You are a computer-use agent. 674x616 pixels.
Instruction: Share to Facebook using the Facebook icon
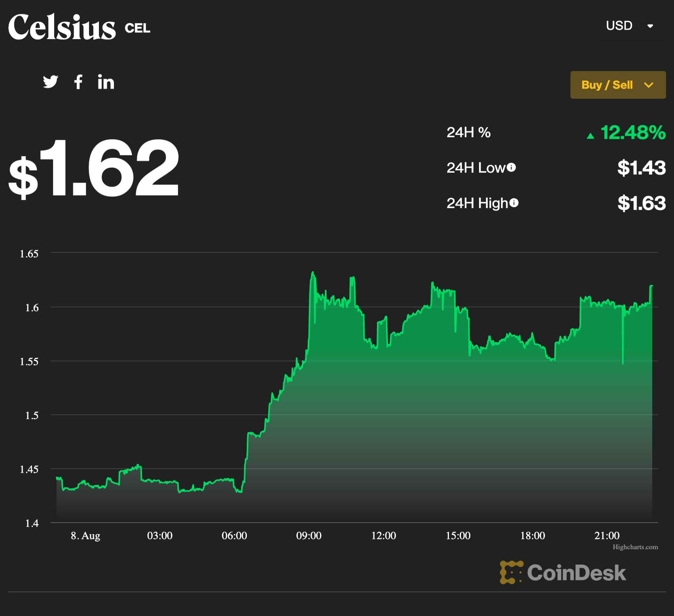[x=78, y=83]
